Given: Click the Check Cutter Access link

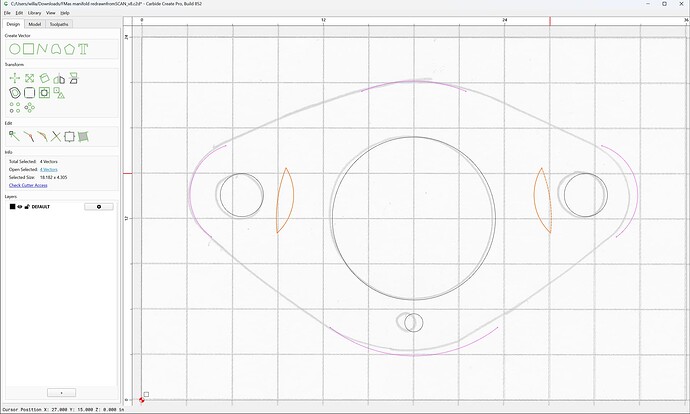Looking at the screenshot, I should point(28,185).
